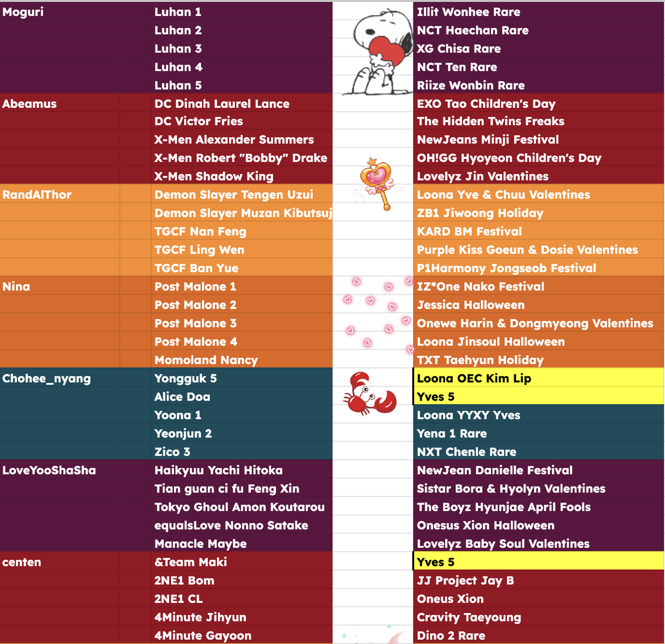The image size is (665, 644).
Task: Select the cell 'NewJeans Minji Festival'
Action: 539,140
